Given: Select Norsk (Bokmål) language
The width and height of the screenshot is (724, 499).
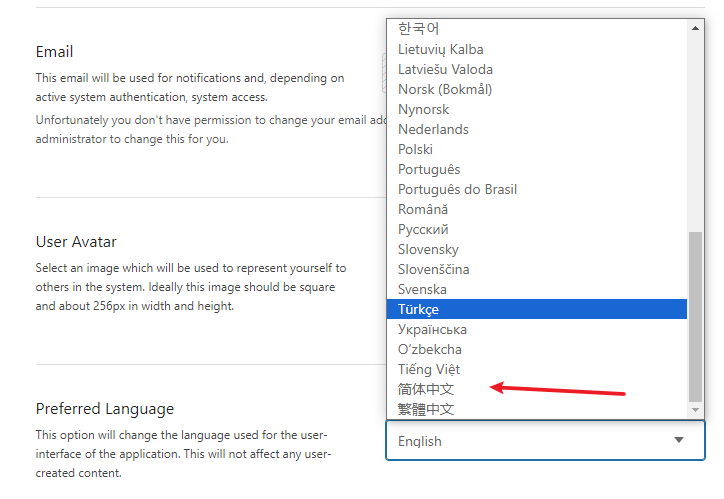Looking at the screenshot, I should tap(445, 89).
